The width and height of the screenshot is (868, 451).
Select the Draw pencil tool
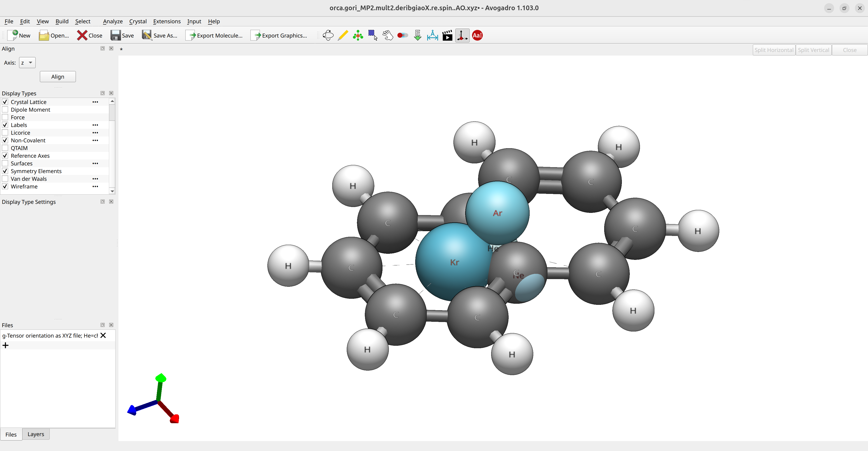pos(343,35)
